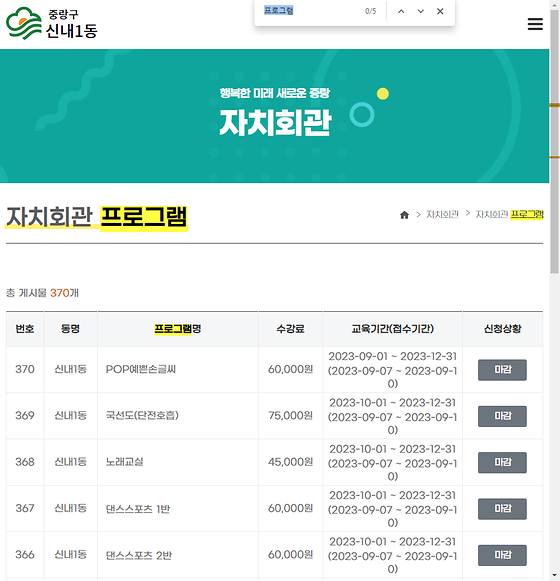Open the 자치회관 프로그램 breadcrumb link
560x581 pixels.
pyautogui.click(x=509, y=214)
